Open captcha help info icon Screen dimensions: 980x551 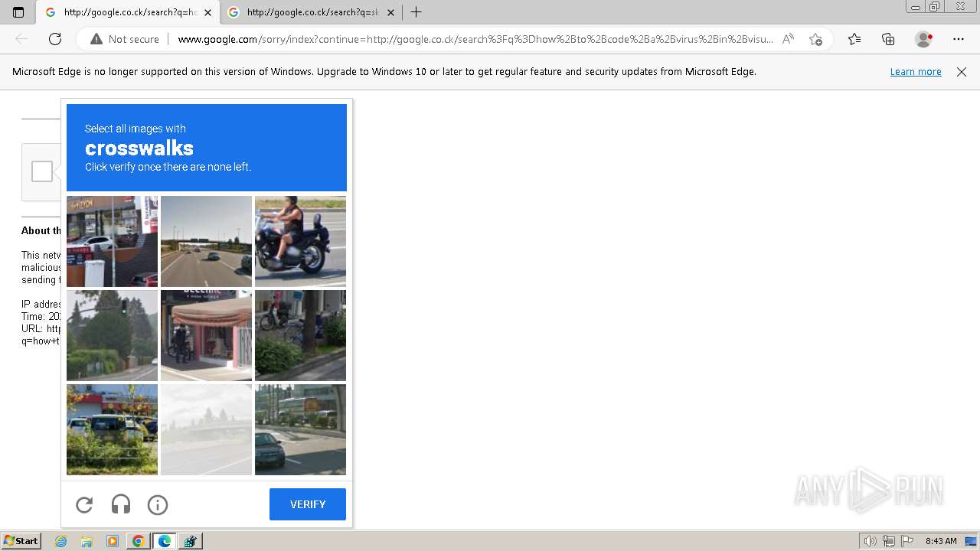(158, 504)
